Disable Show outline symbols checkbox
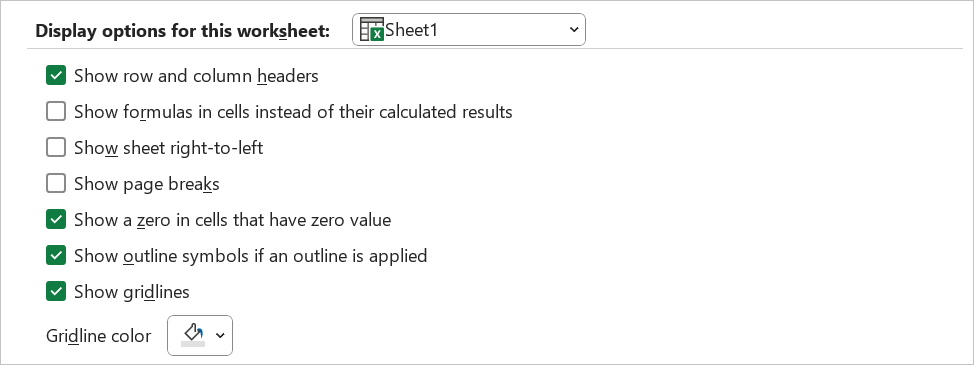This screenshot has height=366, width=975. pyautogui.click(x=56, y=255)
